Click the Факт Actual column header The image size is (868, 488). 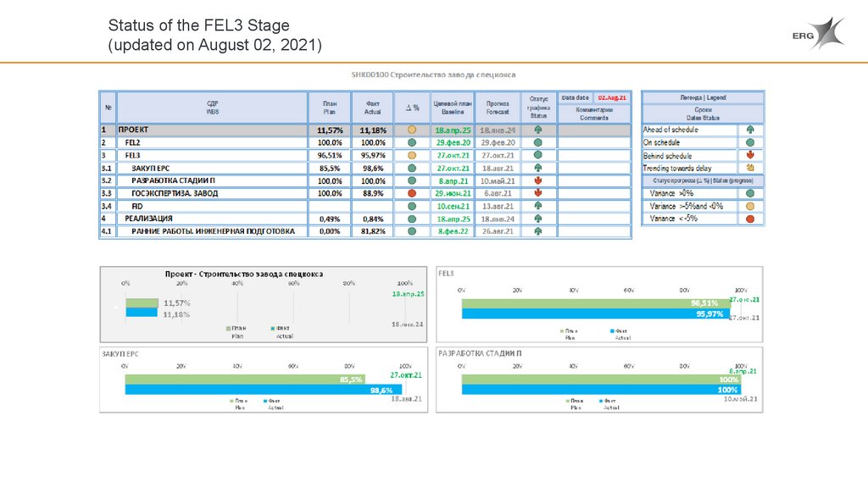(x=373, y=108)
